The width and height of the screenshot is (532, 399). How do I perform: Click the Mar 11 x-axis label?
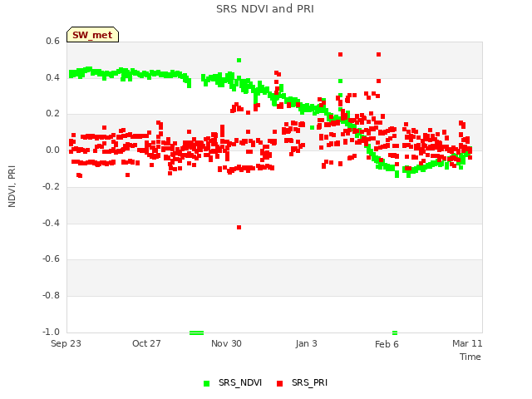click(x=467, y=343)
